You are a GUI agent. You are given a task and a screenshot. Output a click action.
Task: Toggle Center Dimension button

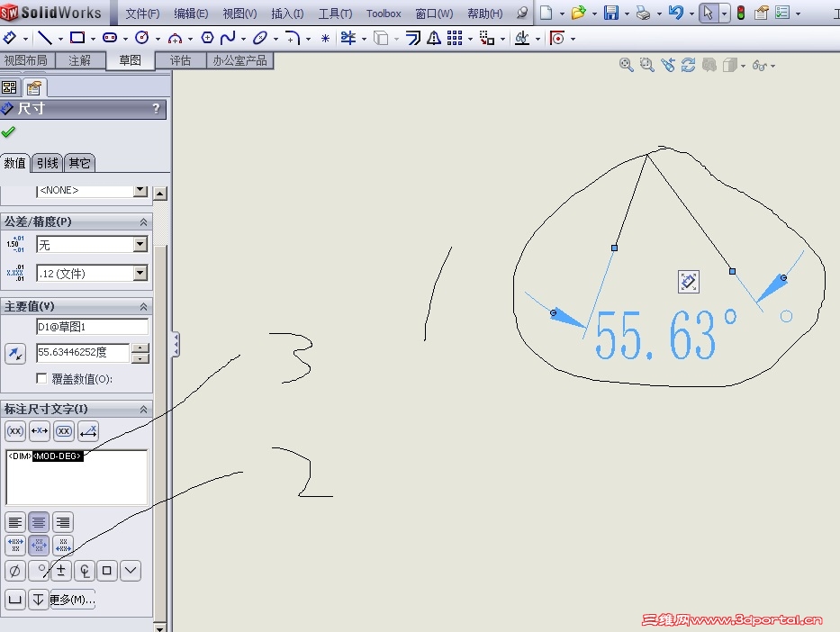(x=40, y=431)
